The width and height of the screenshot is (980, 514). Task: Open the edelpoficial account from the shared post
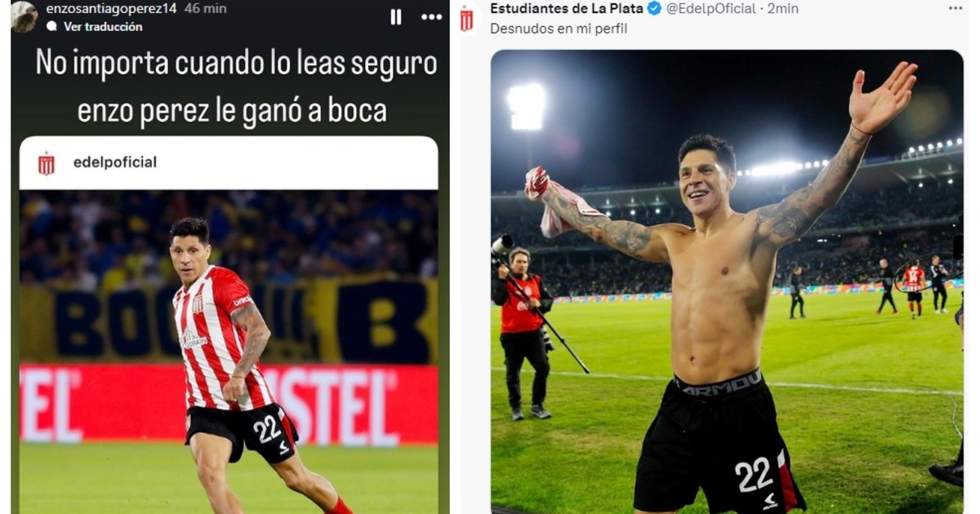tap(115, 162)
